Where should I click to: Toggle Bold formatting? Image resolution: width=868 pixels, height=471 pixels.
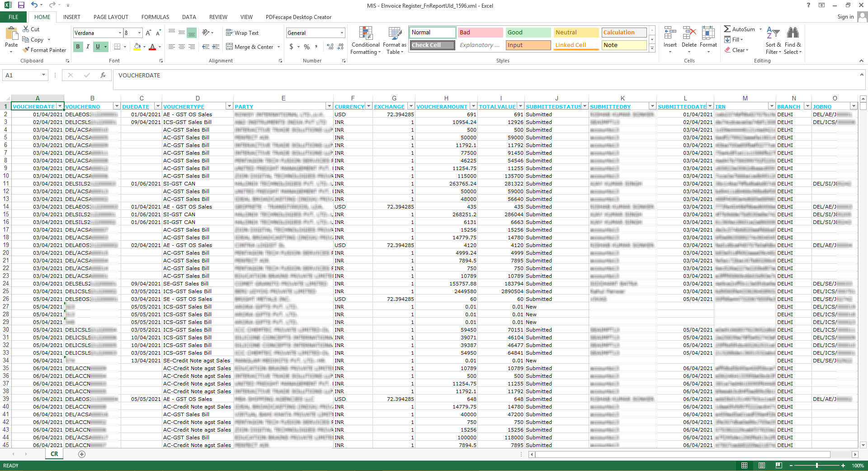pyautogui.click(x=78, y=47)
